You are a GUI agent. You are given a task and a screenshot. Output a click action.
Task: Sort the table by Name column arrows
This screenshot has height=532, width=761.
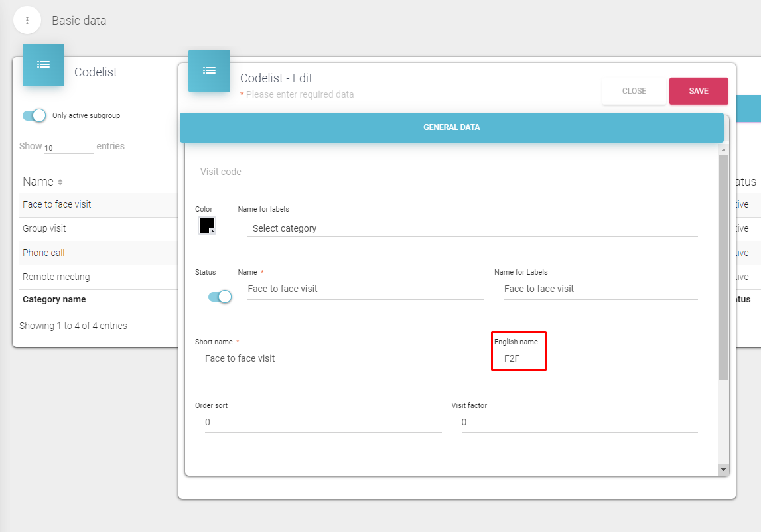coord(60,182)
